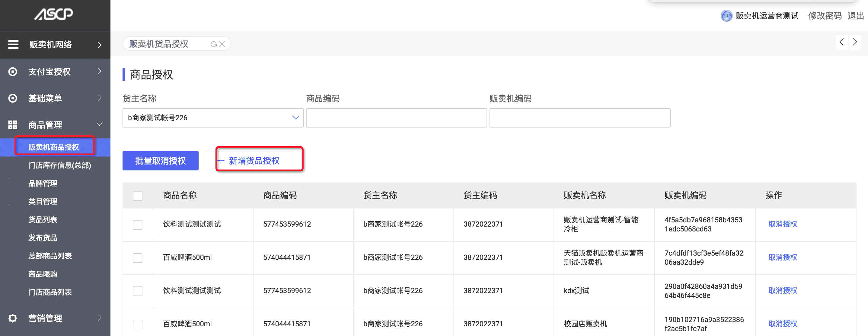Screen dimensions: 868x336
Task: Open 类目管理 in sidebar
Action: coord(43,202)
